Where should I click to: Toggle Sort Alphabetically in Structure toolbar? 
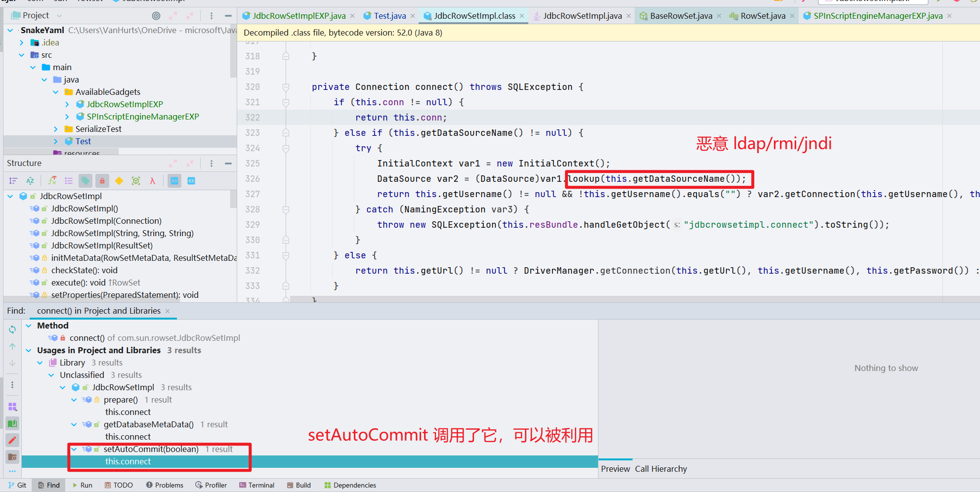[30, 180]
